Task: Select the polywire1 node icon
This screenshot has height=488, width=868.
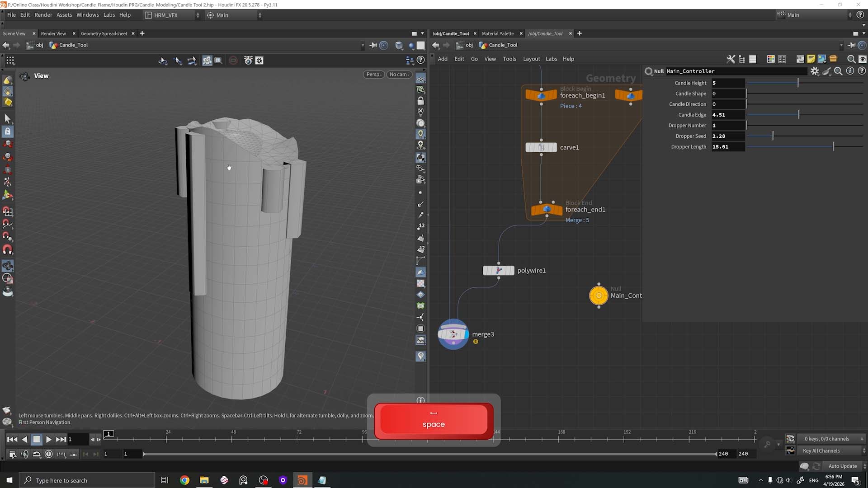Action: [x=498, y=270]
